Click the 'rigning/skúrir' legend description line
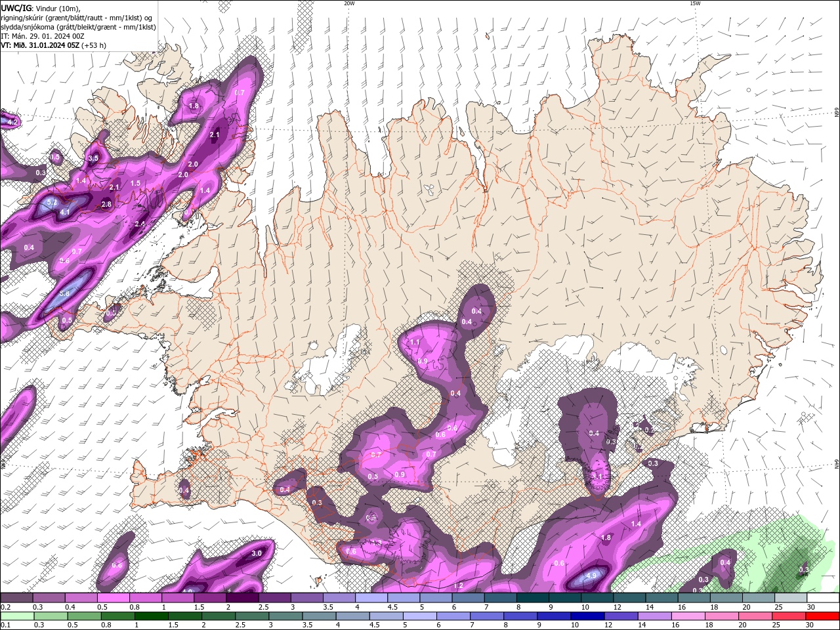The height and width of the screenshot is (630, 840). click(77, 18)
